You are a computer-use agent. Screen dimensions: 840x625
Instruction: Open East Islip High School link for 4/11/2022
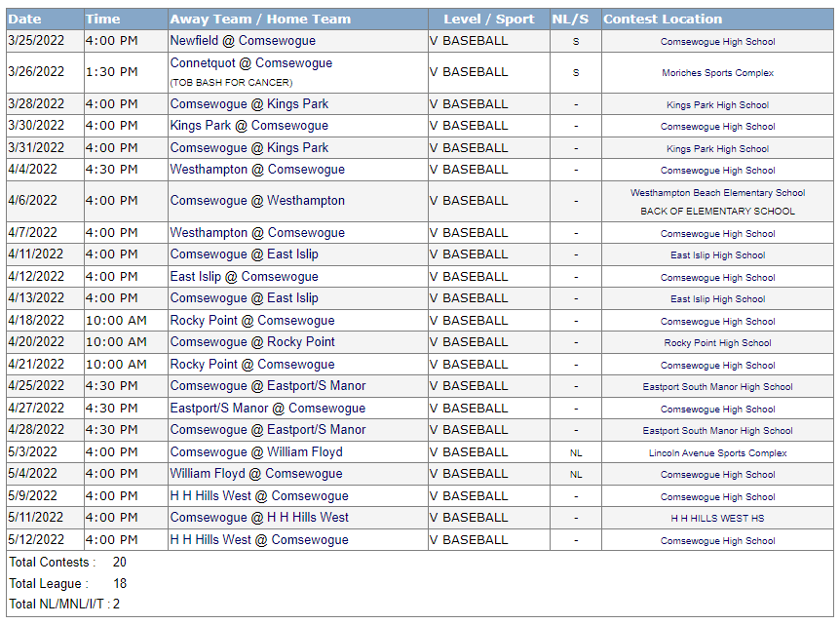[x=717, y=255]
